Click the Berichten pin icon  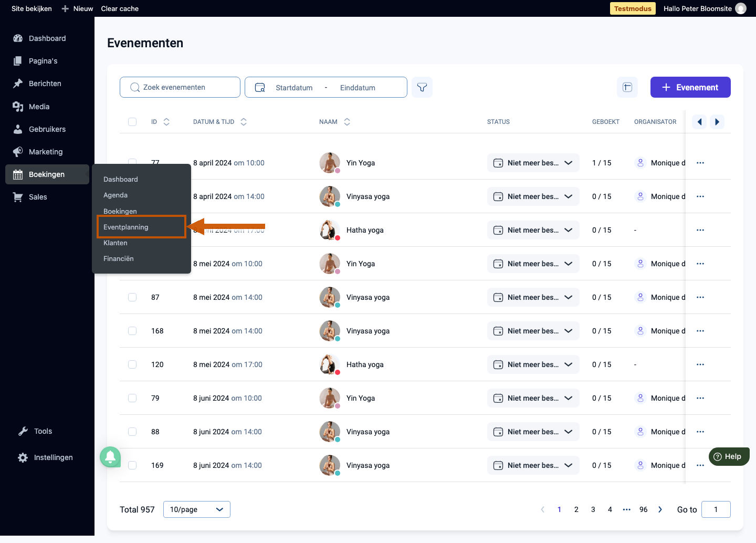click(18, 83)
